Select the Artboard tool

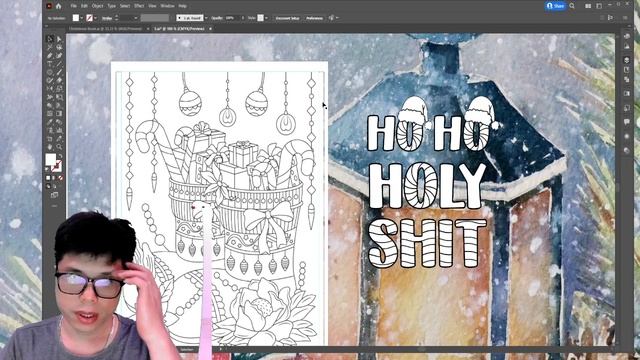click(x=50, y=139)
